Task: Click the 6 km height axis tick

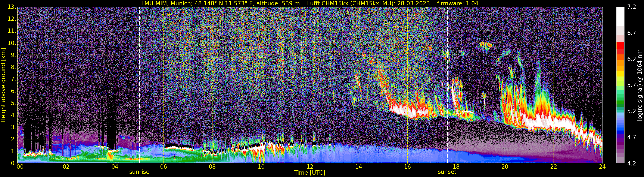Action: (x=13, y=91)
